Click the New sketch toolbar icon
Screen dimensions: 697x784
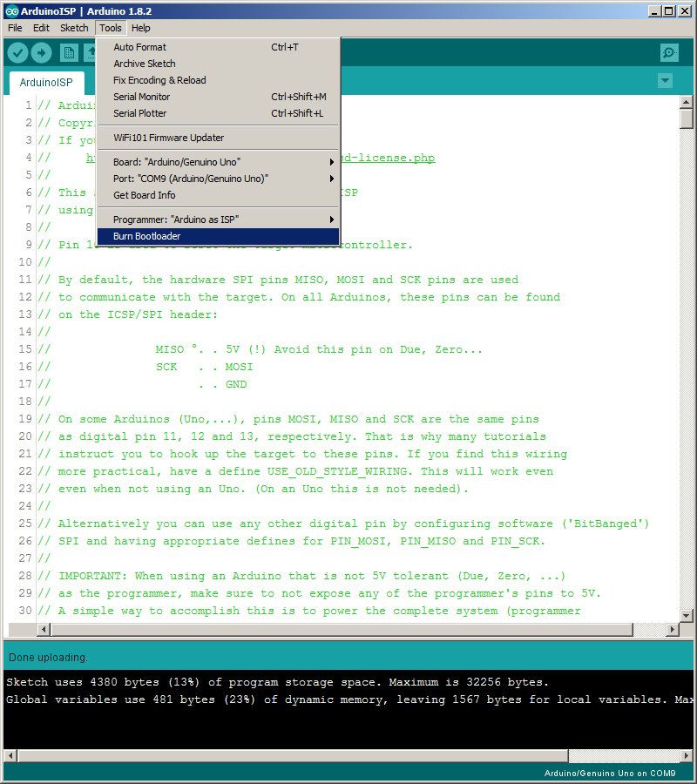pos(69,53)
